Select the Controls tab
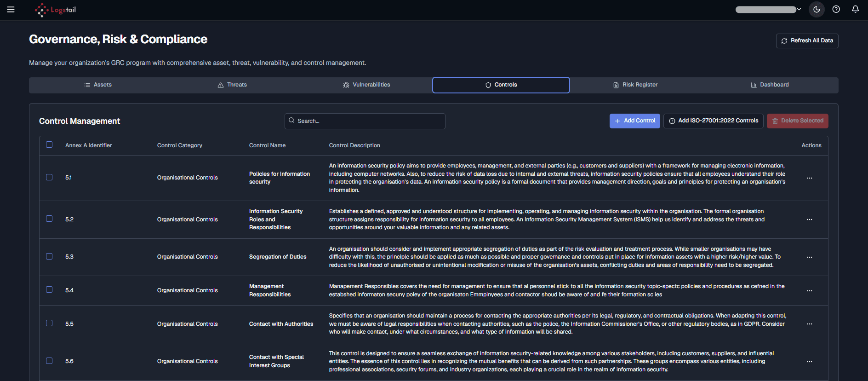868x381 pixels. [501, 85]
